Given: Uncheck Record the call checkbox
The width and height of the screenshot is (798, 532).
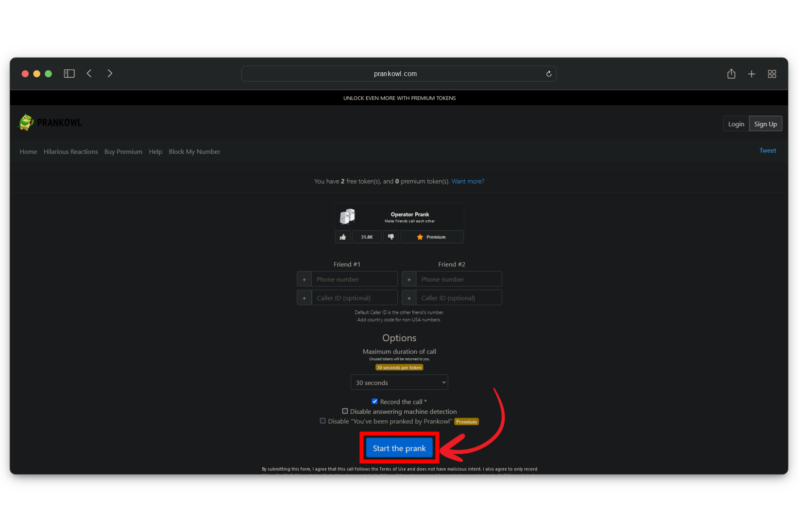Looking at the screenshot, I should [374, 401].
